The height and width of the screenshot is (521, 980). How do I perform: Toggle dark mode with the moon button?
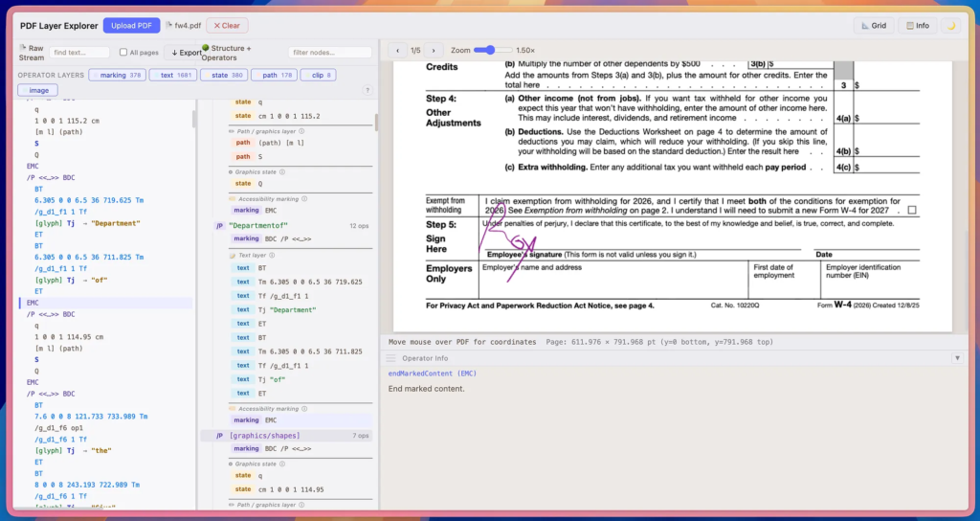tap(950, 26)
